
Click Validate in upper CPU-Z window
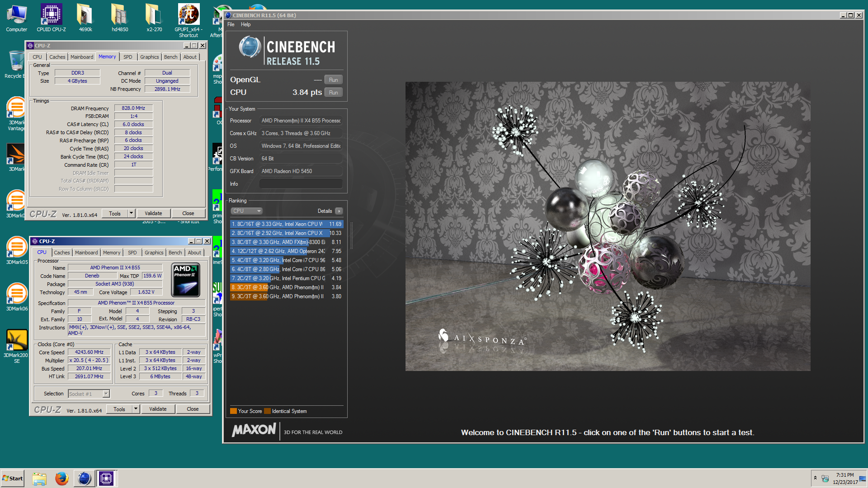pos(153,214)
